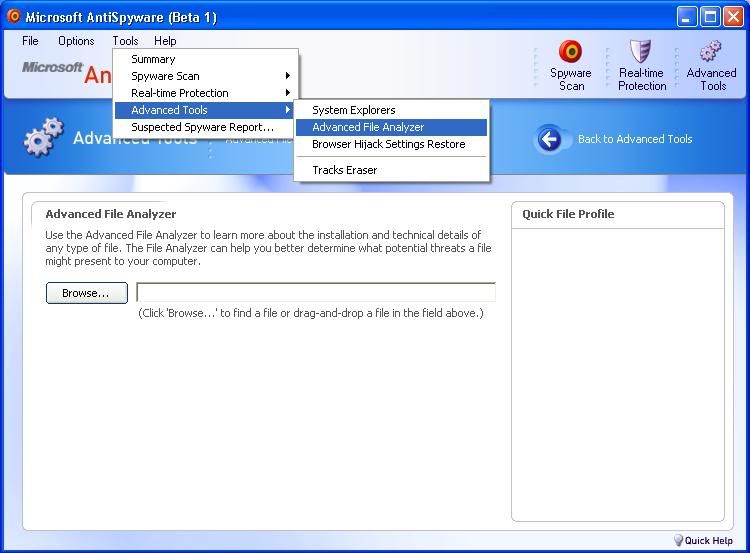Select Advanced Tools in the Tools menu
Image resolution: width=750 pixels, height=553 pixels.
click(204, 110)
